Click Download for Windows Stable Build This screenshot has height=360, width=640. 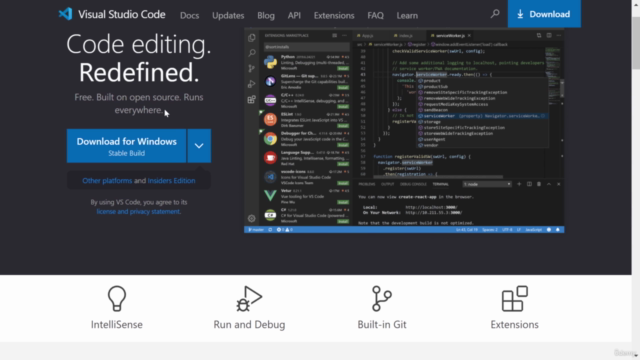point(127,146)
